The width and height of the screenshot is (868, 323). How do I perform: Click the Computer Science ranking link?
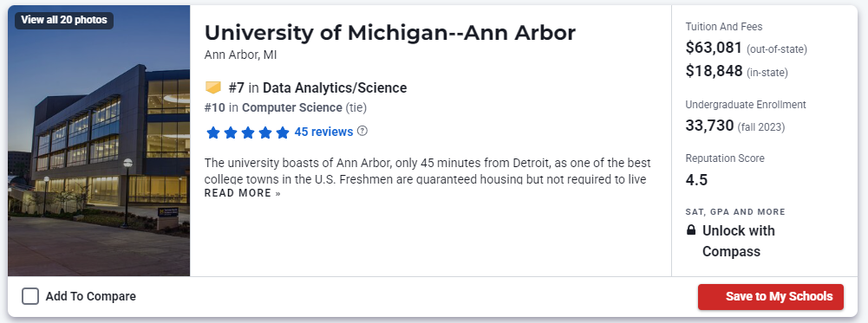point(291,107)
